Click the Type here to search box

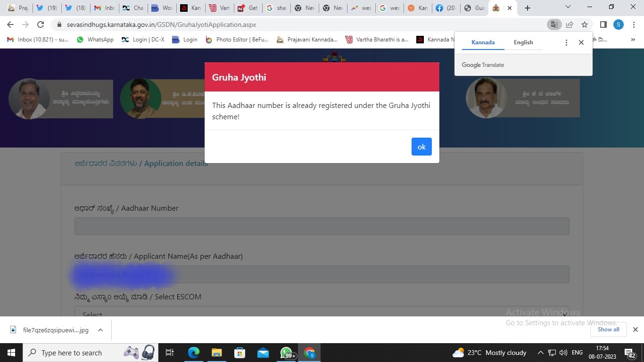click(91, 353)
